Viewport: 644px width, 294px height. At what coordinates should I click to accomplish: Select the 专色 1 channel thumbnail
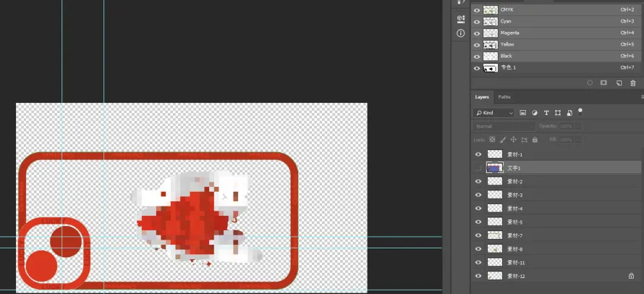[x=491, y=68]
